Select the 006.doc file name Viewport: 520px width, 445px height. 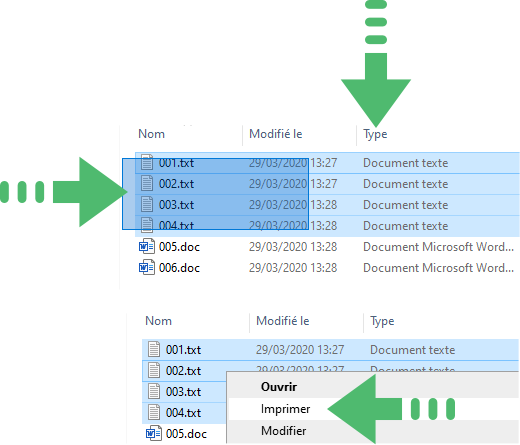[x=179, y=268]
